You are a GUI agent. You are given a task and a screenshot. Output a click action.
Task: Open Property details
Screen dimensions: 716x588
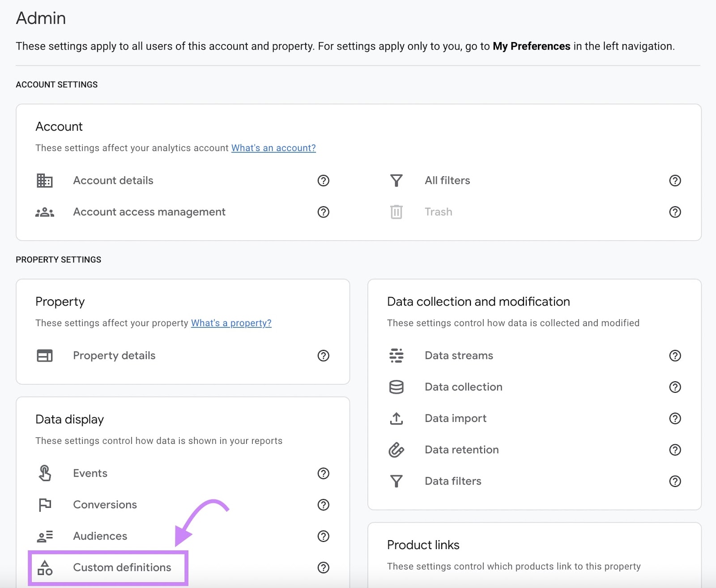(x=114, y=355)
